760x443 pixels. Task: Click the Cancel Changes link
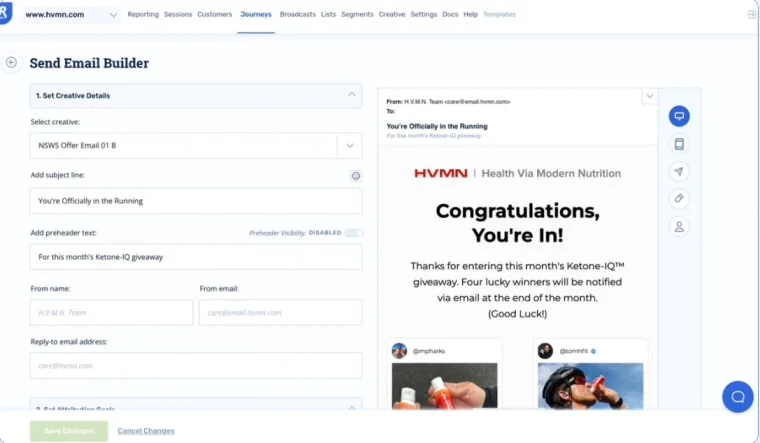146,431
